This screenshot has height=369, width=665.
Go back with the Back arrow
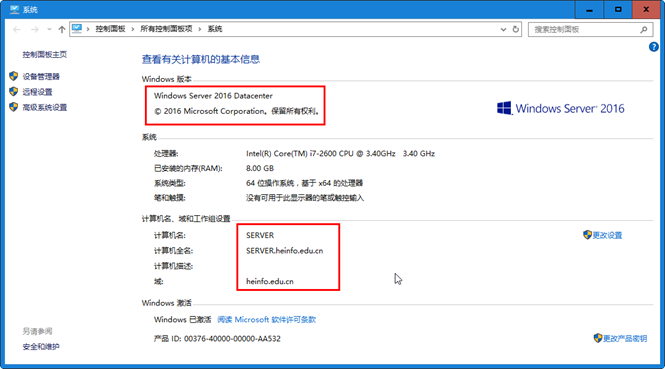(x=17, y=29)
